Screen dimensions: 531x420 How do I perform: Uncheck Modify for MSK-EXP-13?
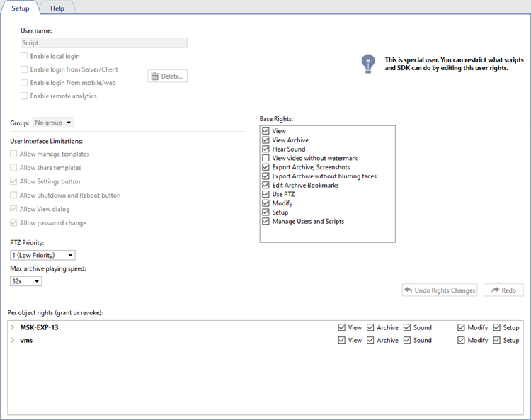pyautogui.click(x=462, y=328)
